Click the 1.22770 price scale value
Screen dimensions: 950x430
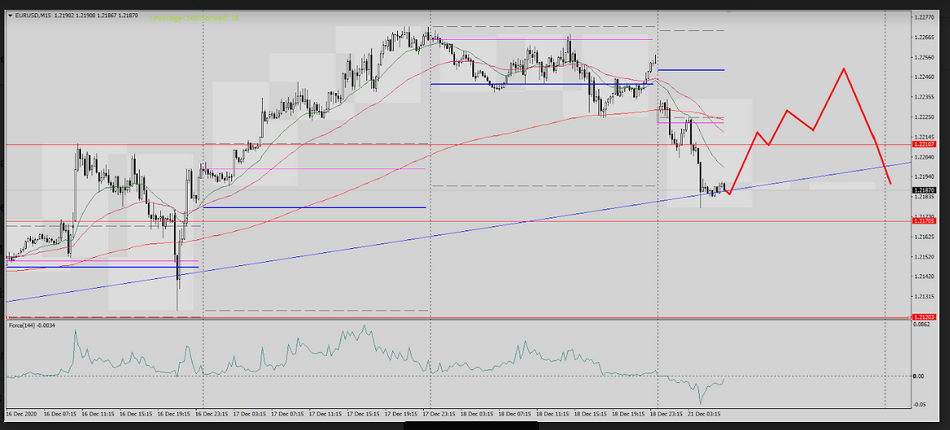click(x=924, y=17)
